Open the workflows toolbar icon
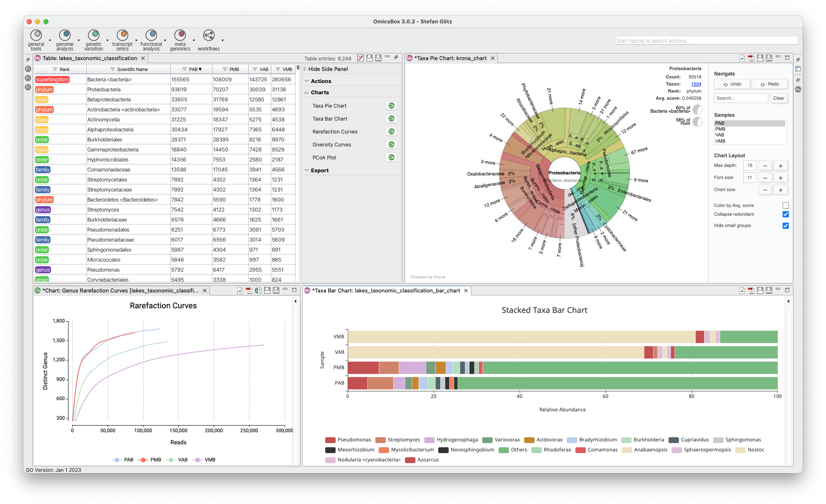Viewport: 826px width, 504px height. 209,35
